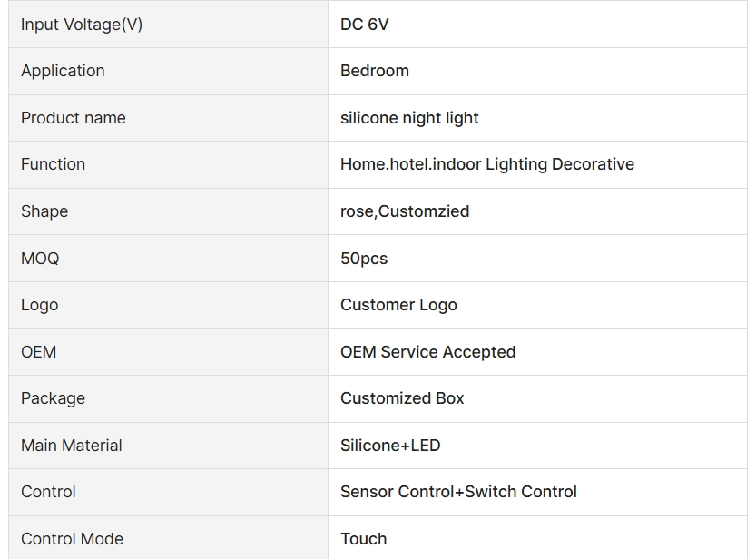Click OEM Service Accepted text
Image resolution: width=756 pixels, height=559 pixels.
(x=427, y=352)
